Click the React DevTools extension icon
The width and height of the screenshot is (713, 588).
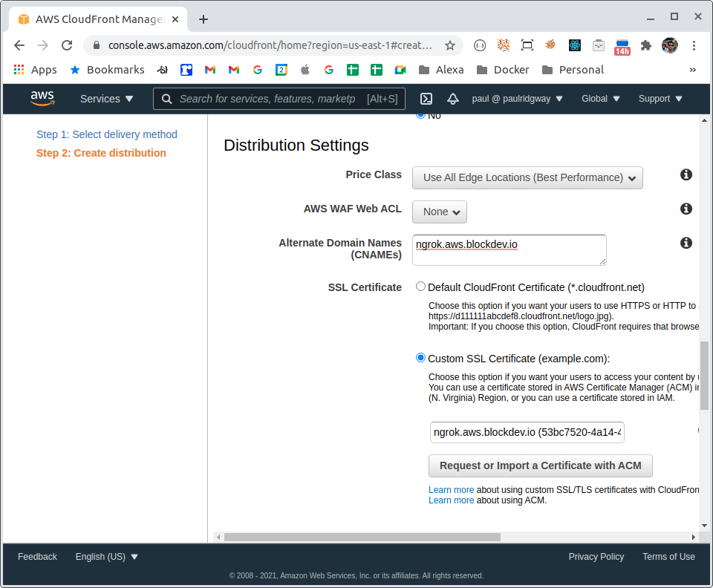click(575, 45)
